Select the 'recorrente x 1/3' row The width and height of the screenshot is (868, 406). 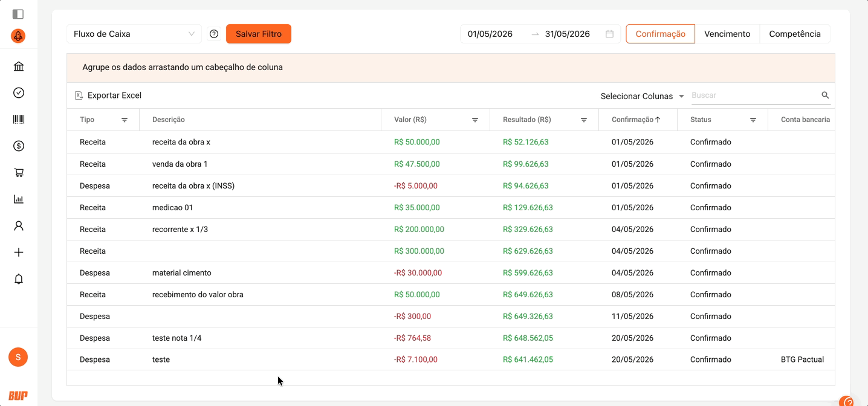click(x=450, y=230)
